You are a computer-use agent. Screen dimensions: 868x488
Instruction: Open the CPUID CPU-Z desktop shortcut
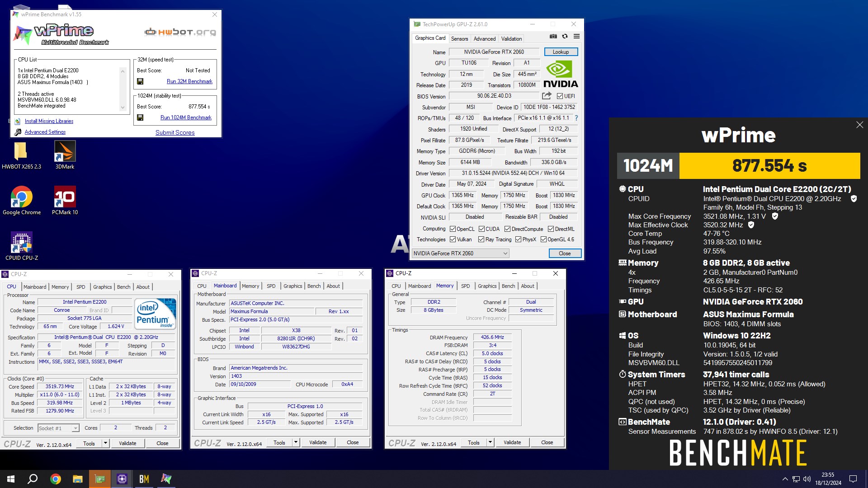coord(22,246)
